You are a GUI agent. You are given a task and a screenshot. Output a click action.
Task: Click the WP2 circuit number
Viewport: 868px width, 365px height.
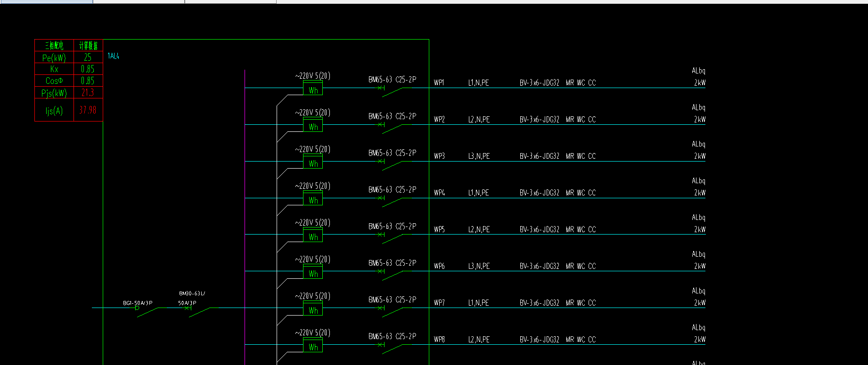(439, 119)
